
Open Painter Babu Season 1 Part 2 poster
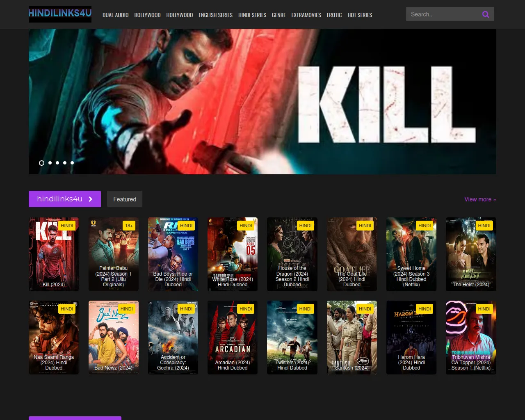point(114,254)
